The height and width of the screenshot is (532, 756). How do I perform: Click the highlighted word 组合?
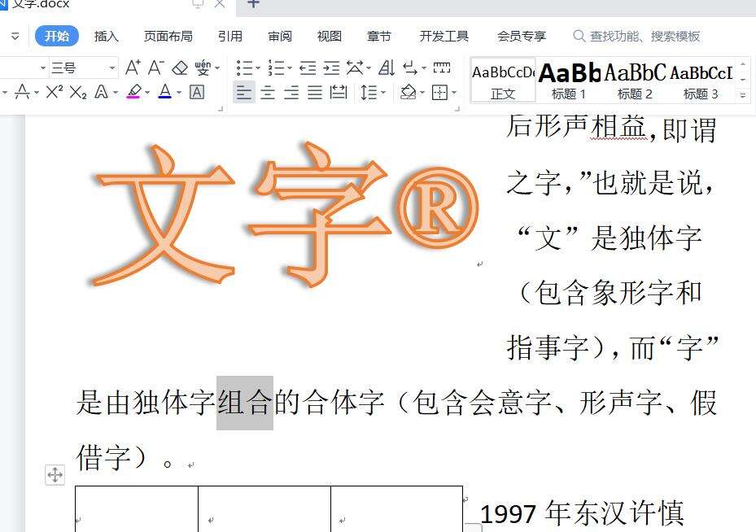[x=245, y=403]
